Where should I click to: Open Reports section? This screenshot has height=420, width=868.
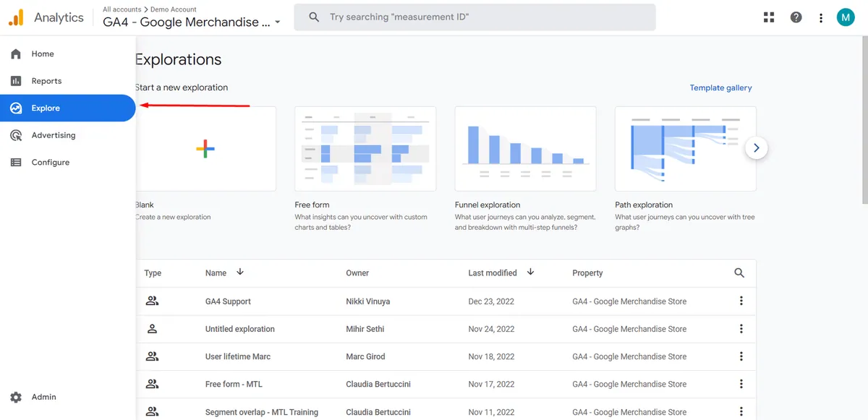pyautogui.click(x=68, y=81)
